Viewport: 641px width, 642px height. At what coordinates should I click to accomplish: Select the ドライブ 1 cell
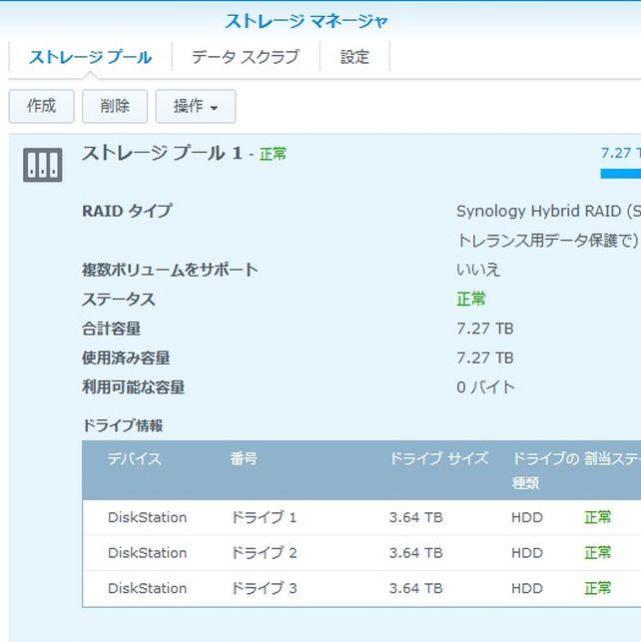click(x=264, y=518)
